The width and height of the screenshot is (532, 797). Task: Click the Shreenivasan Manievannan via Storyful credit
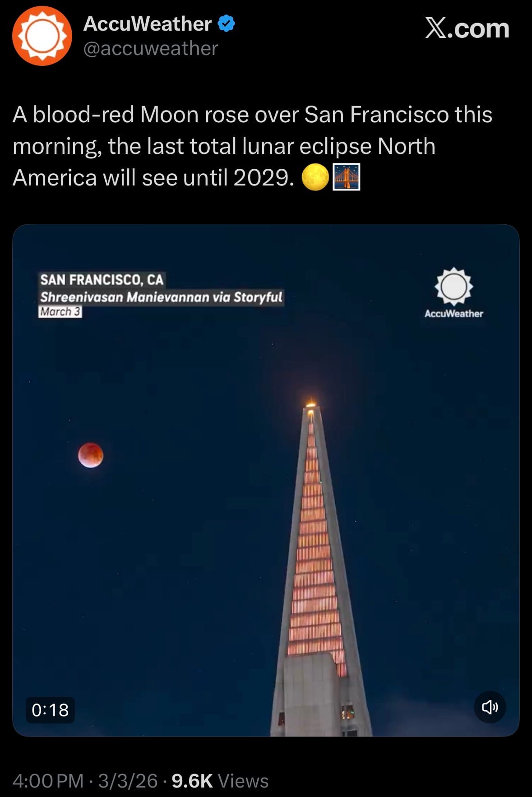161,297
